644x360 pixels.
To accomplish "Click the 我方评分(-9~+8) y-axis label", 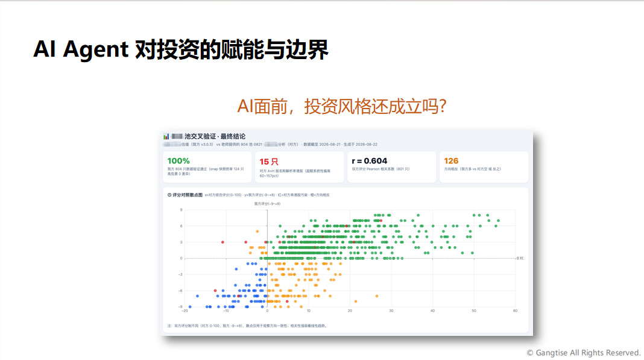I will coord(267,203).
